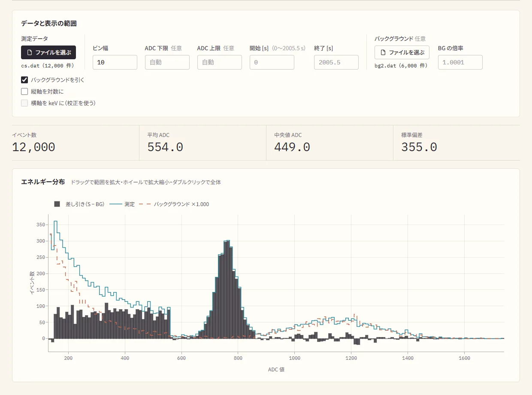Screen dimensions: 532x395
Task: Click the 平均 ADC value 554.0
Action: click(x=165, y=147)
